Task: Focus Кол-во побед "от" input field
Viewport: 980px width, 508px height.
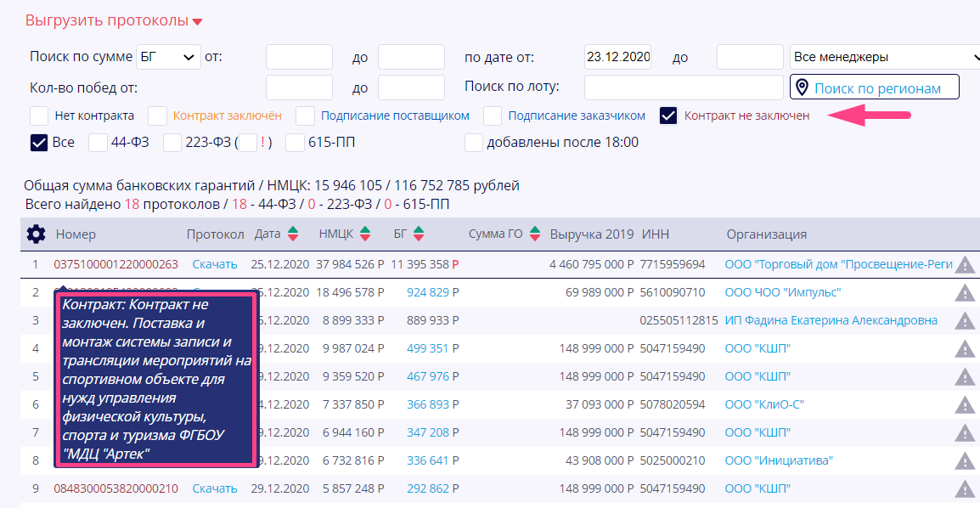Action: 300,87
